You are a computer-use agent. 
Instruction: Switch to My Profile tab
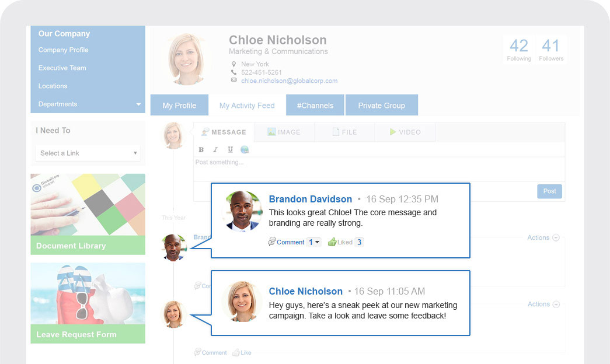tap(179, 105)
